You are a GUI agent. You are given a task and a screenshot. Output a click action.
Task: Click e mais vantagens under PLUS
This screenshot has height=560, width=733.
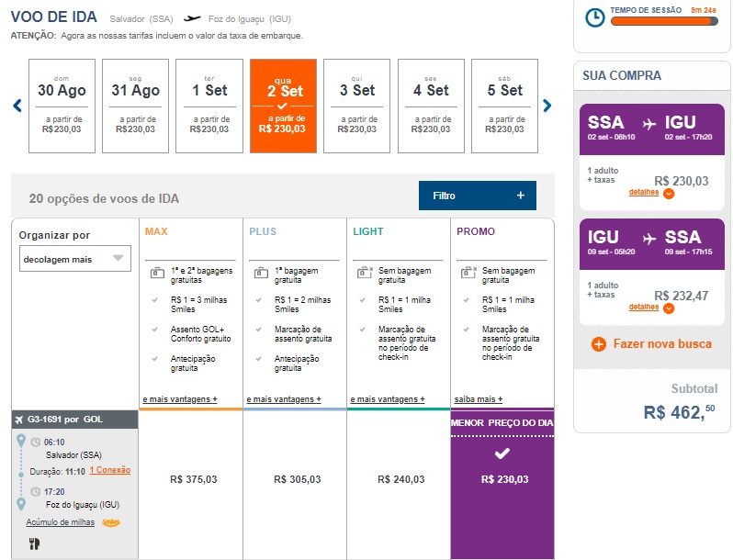click(x=283, y=399)
